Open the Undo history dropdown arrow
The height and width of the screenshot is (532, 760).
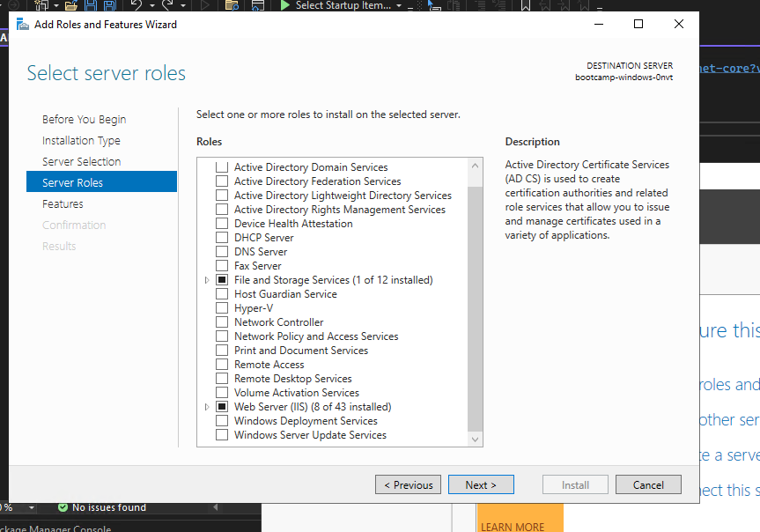point(151,6)
